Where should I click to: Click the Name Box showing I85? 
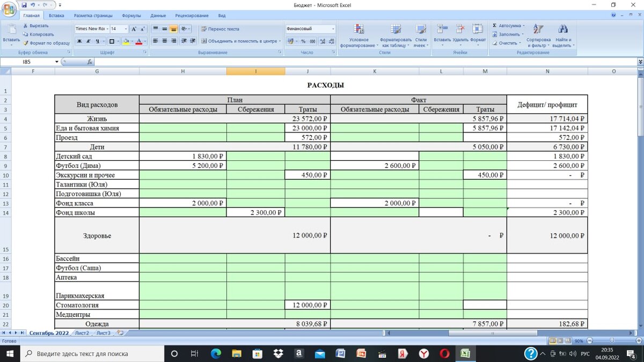tap(28, 62)
